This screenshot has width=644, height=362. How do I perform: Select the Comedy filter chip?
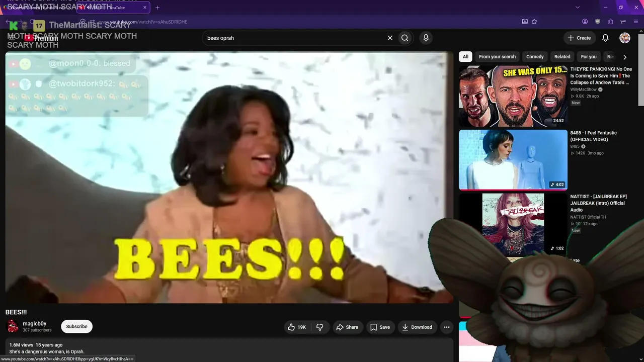click(x=535, y=57)
